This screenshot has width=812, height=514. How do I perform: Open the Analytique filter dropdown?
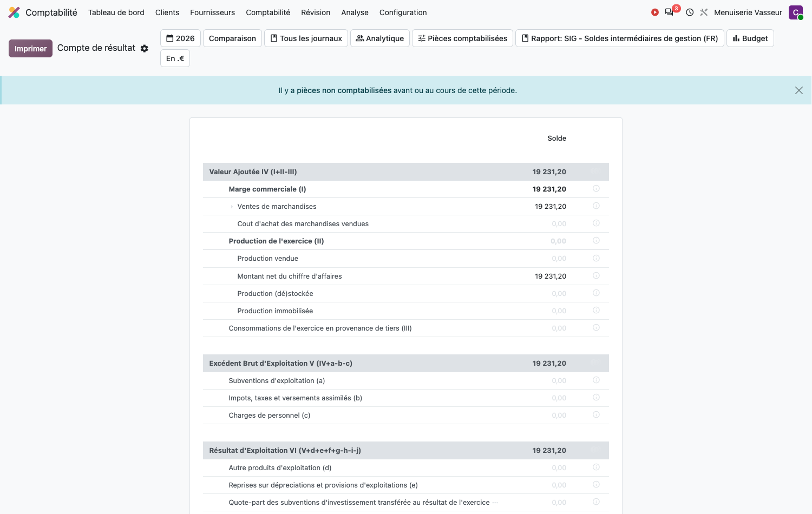pyautogui.click(x=380, y=38)
